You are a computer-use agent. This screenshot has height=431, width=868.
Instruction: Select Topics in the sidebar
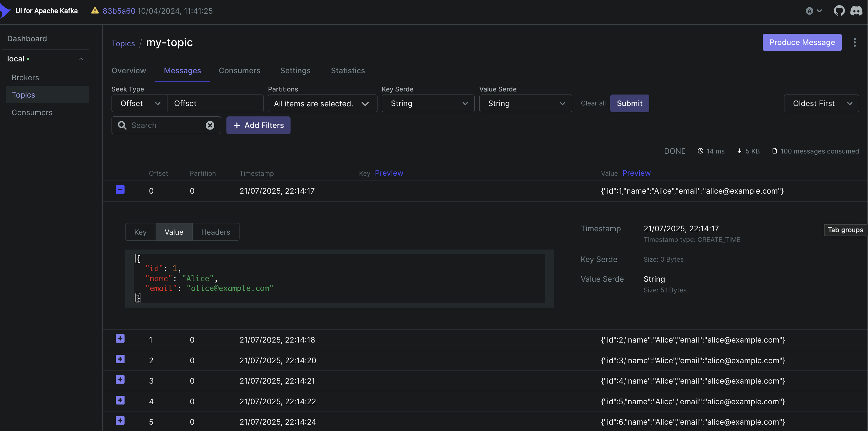click(47, 95)
